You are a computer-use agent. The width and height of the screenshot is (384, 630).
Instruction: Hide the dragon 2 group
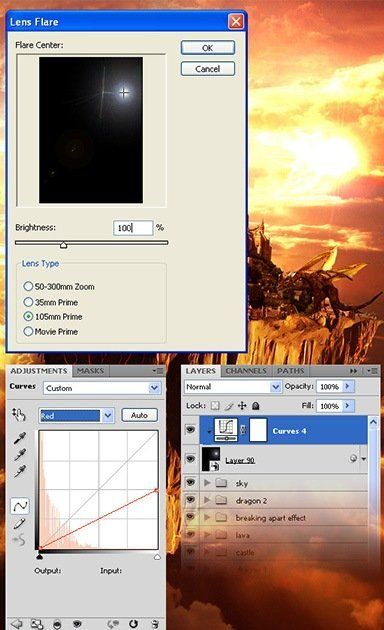(190, 499)
